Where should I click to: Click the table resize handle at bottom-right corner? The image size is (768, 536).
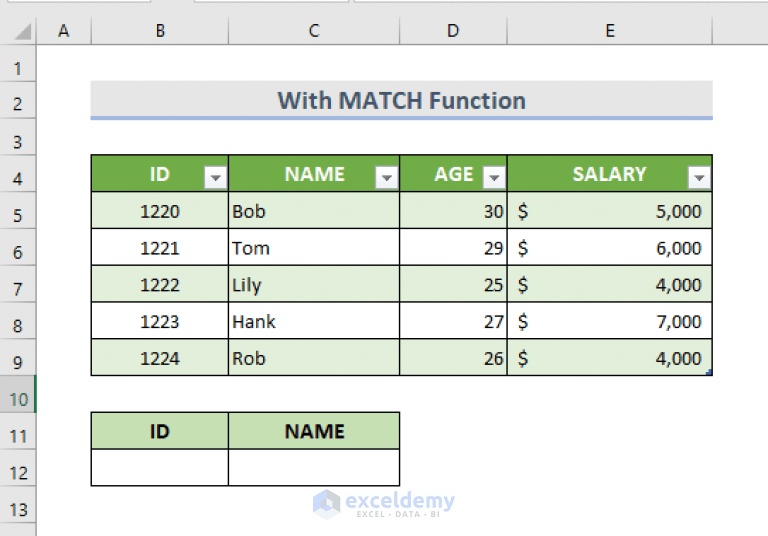pos(709,373)
